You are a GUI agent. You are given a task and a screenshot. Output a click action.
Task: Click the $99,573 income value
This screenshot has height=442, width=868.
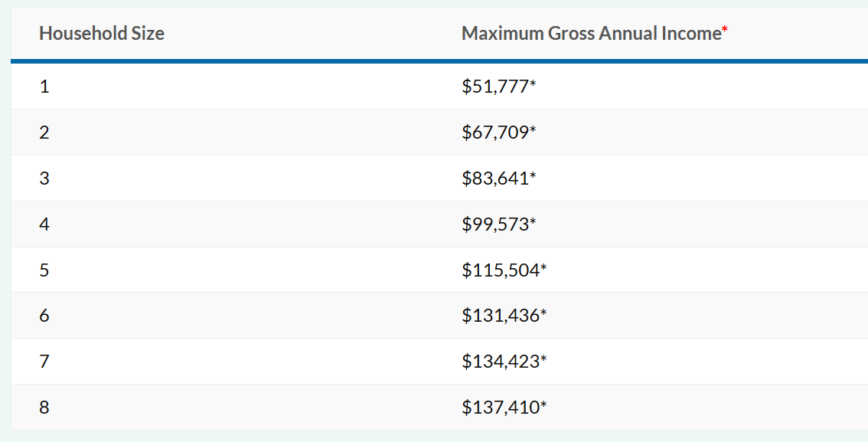click(x=495, y=224)
